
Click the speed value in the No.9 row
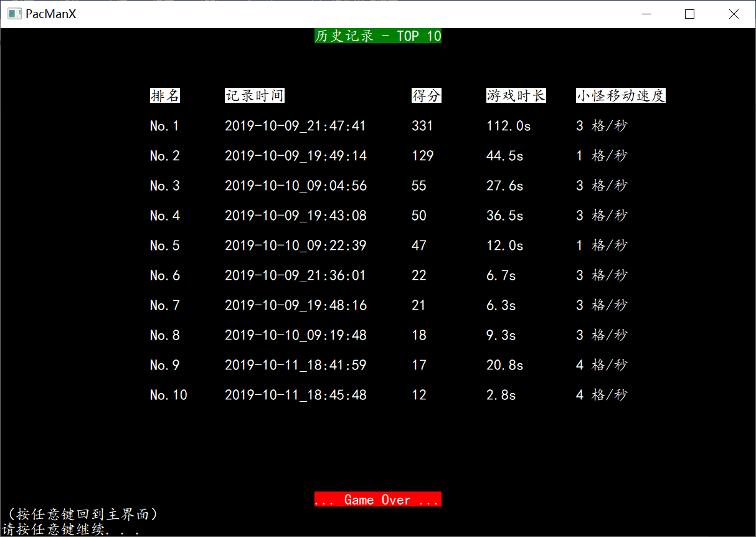point(602,365)
